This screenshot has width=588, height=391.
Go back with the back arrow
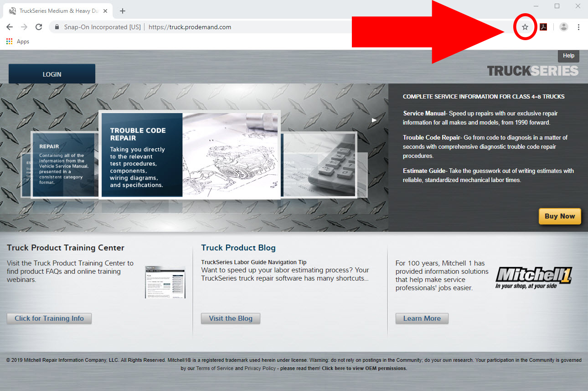coord(10,27)
